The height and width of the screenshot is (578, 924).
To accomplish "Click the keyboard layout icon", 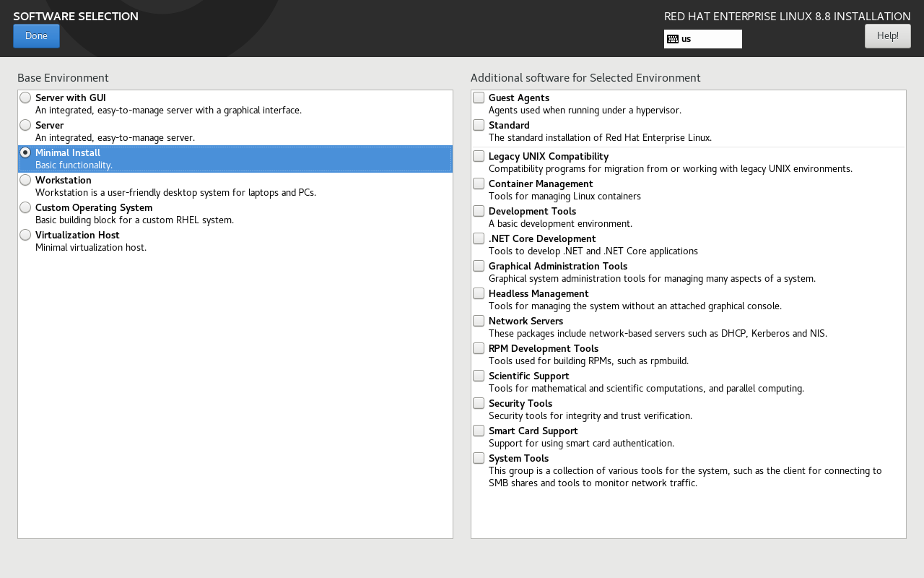I will point(673,39).
